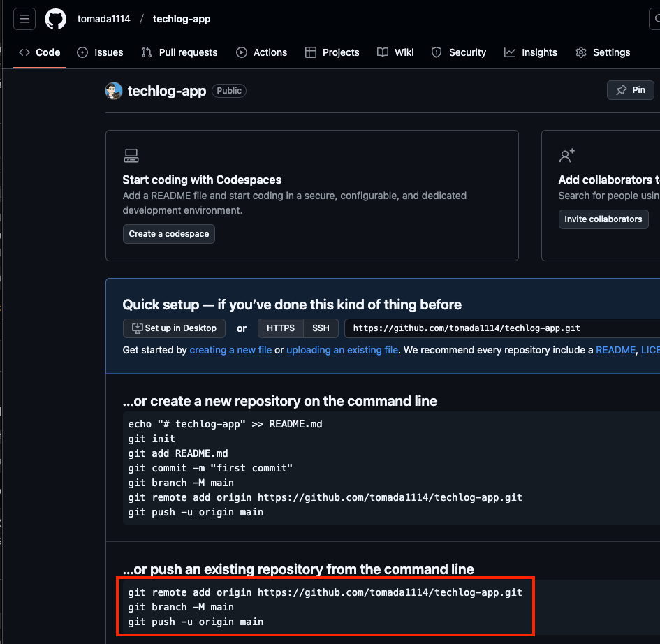Select the HTTPS clone option

[281, 328]
